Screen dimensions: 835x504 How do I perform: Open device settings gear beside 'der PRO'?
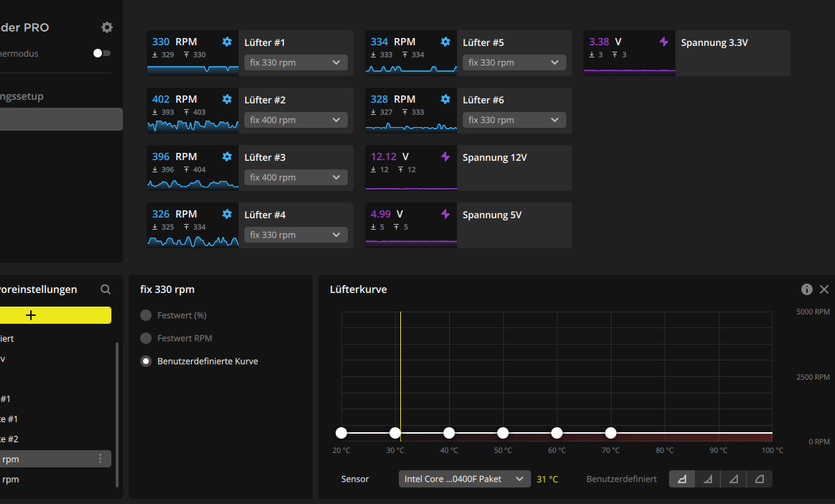107,27
